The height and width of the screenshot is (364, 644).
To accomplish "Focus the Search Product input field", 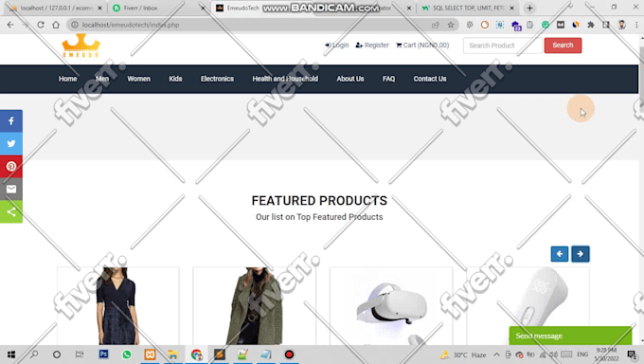I will [x=502, y=45].
